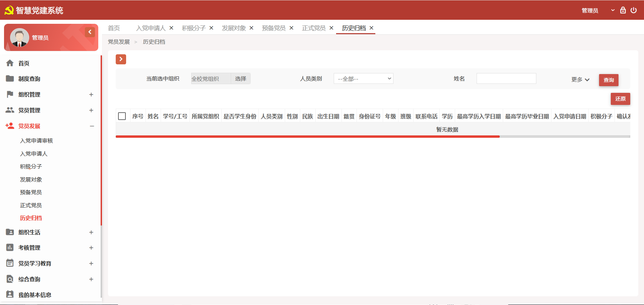Expand the 党员学习教育 menu plus sign
This screenshot has width=644, height=305.
click(91, 263)
